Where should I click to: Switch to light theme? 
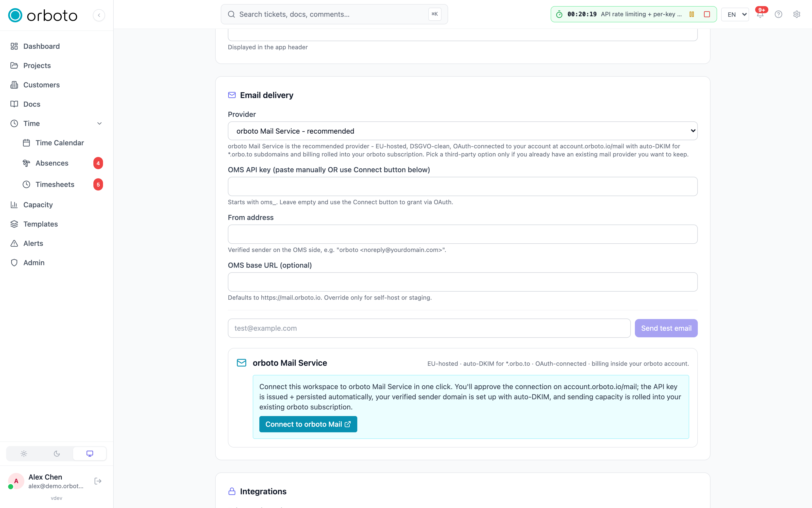(24, 454)
